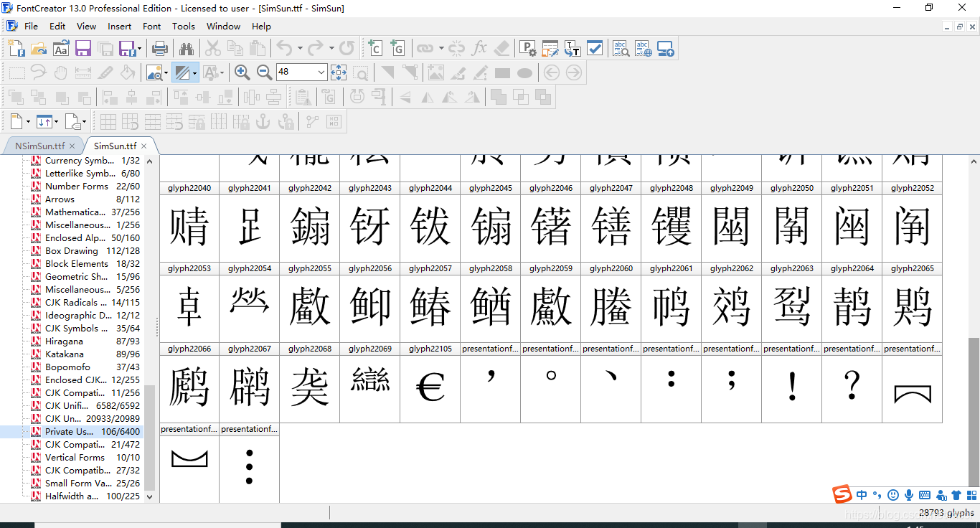Expand the glyph fill mode dropdown arrow
Image resolution: width=980 pixels, height=528 pixels.
[x=194, y=72]
